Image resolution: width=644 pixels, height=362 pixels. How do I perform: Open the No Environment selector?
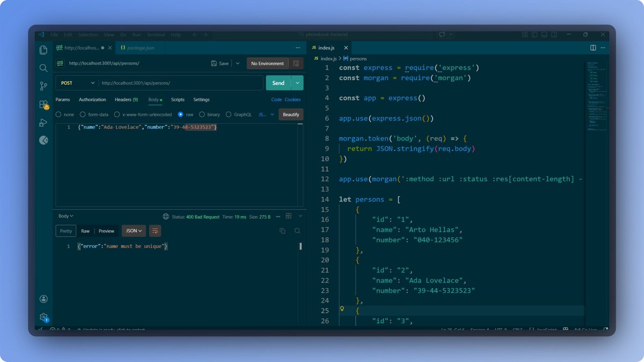(x=268, y=63)
